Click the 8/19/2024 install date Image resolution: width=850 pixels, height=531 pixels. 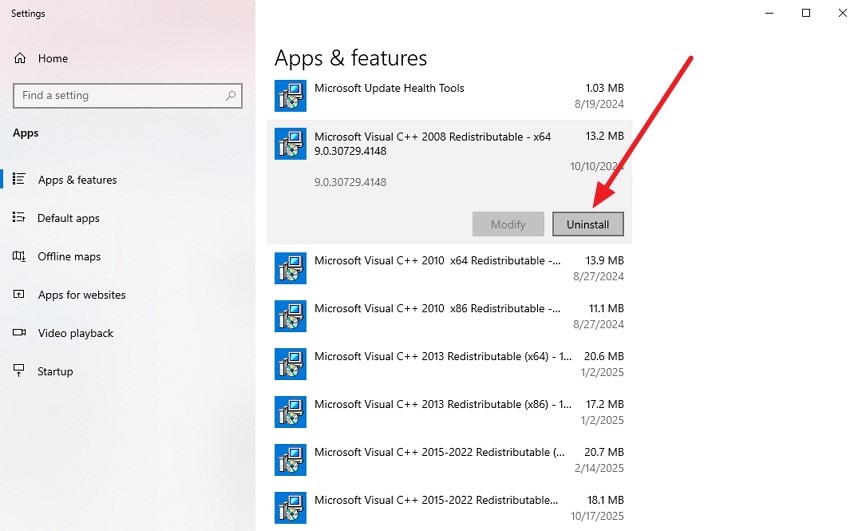[599, 104]
